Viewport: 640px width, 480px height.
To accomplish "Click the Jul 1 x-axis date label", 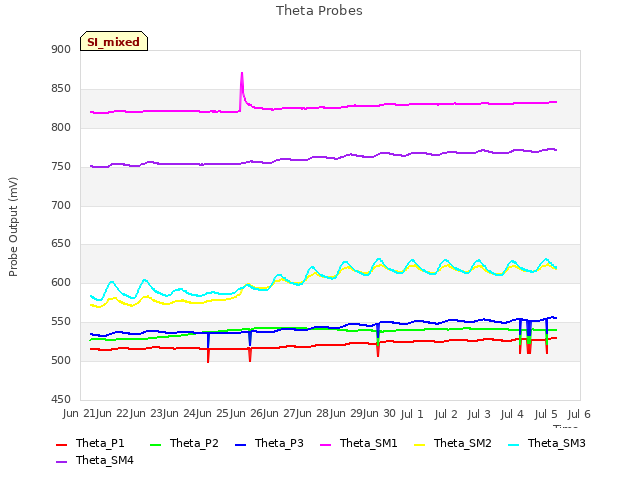I will (412, 414).
